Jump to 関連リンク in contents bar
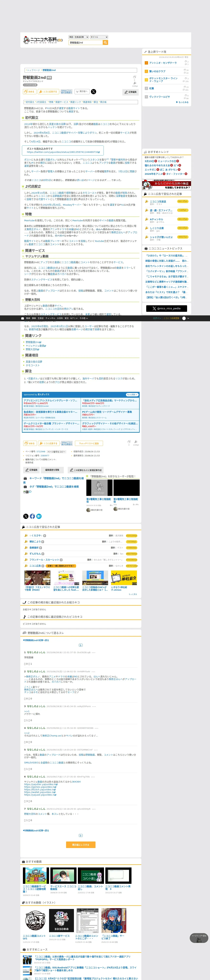Image resolution: width=210 pixels, height=980 pixels. pyautogui.click(x=75, y=102)
